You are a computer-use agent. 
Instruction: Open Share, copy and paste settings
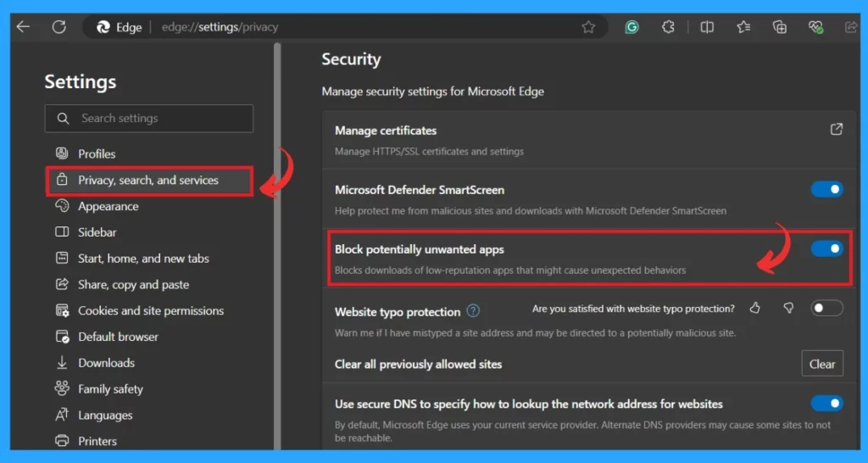[133, 284]
